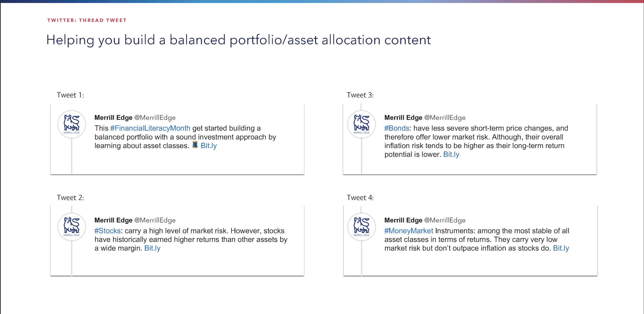Viewport: 644px width, 314px height.
Task: Open the #MoneyMarket hashtag link
Action: [409, 231]
